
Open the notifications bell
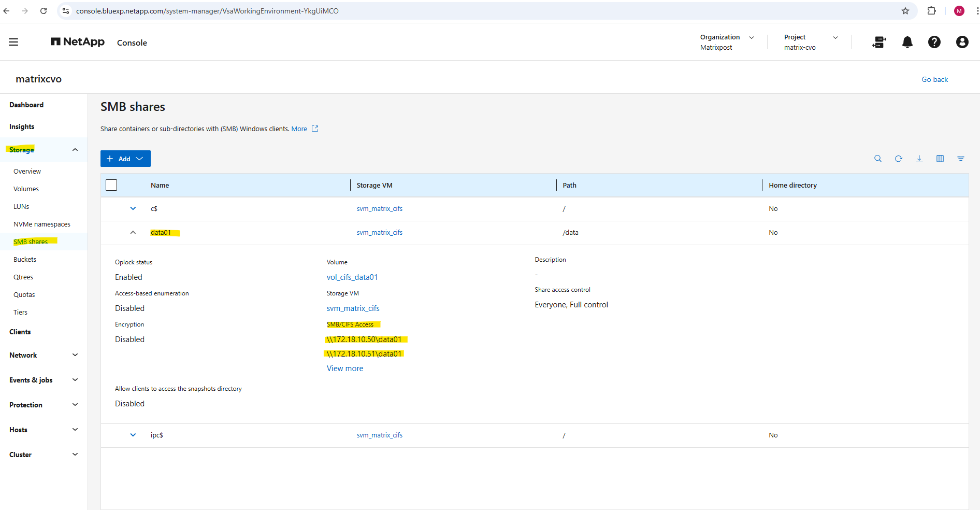pyautogui.click(x=907, y=42)
